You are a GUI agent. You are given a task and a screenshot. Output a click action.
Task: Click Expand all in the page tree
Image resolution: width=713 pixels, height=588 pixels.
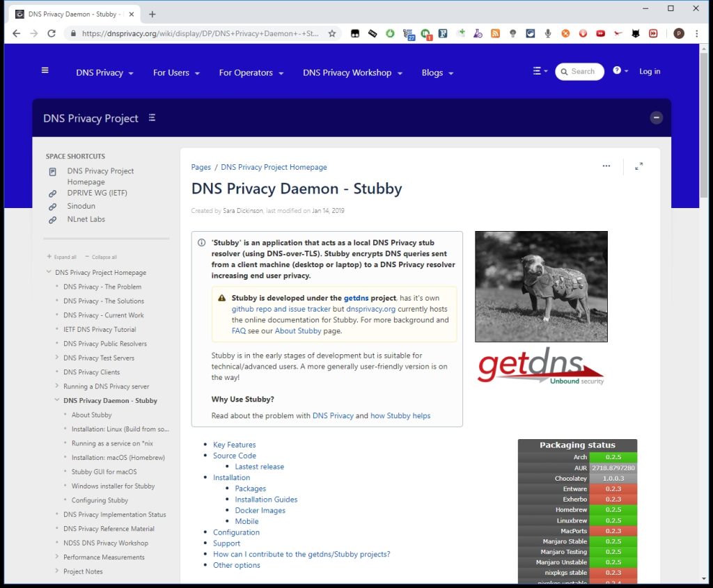pos(62,257)
